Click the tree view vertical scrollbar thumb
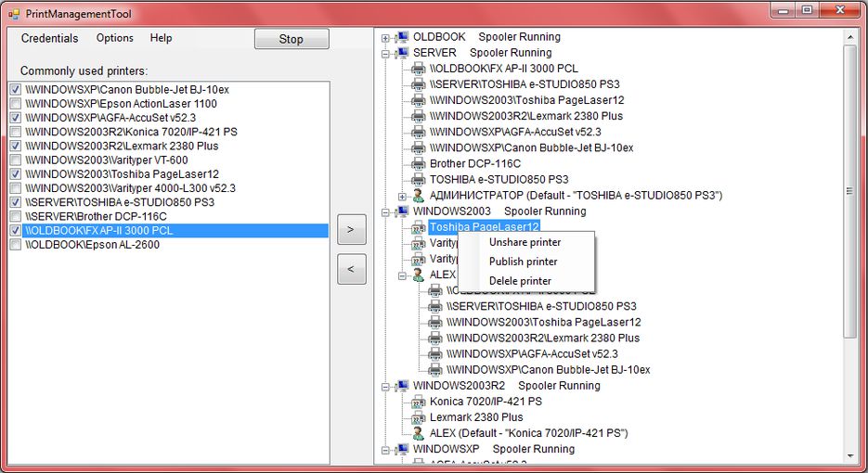This screenshot has width=868, height=473. tap(849, 191)
